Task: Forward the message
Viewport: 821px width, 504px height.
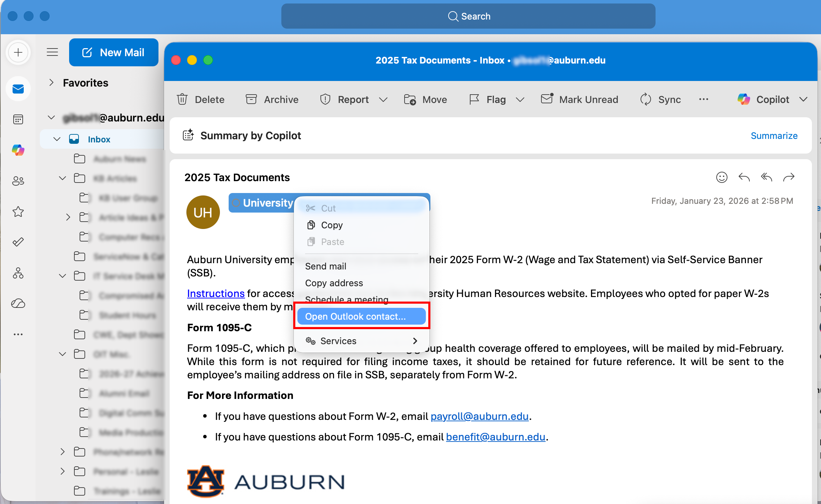Action: (789, 177)
